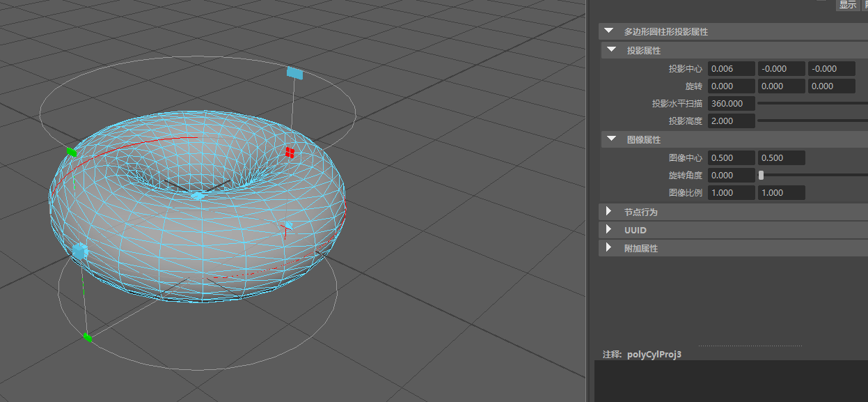Expand the 节点行为 section

[x=609, y=211]
